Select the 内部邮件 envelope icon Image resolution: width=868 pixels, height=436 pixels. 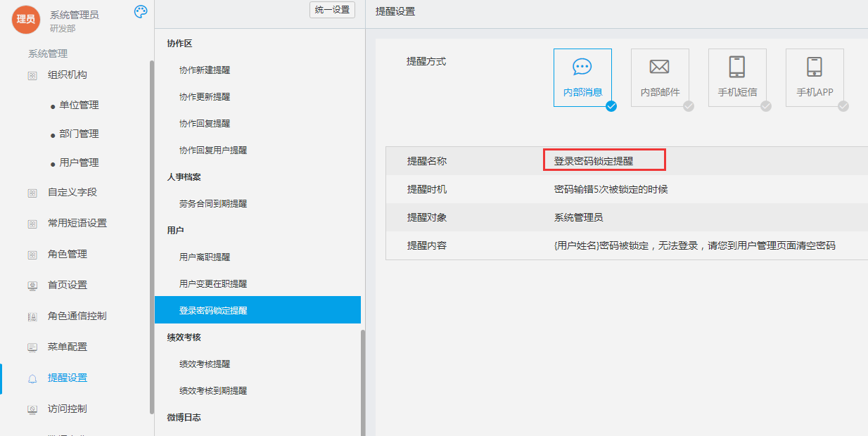659,67
